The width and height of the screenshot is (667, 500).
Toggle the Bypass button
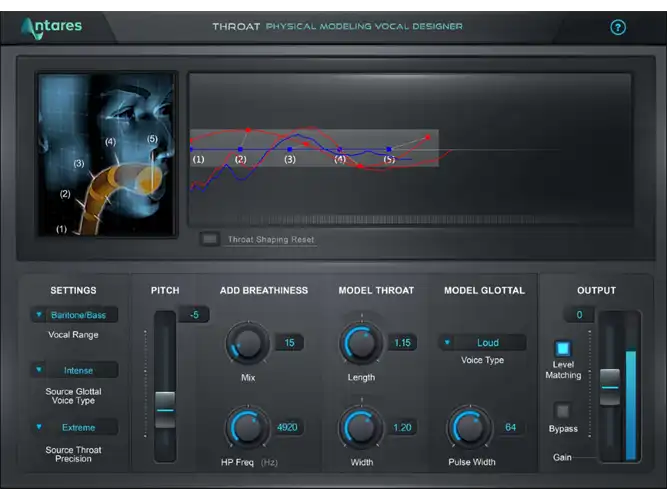(563, 411)
